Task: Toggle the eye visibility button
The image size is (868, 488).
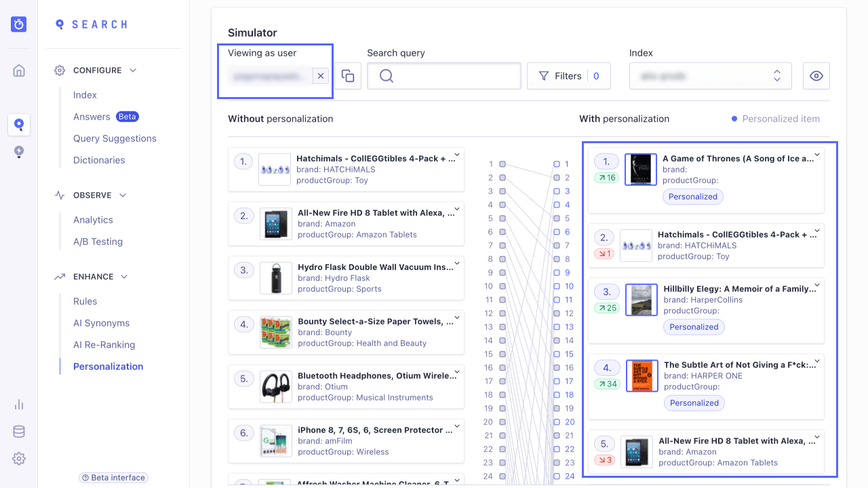Action: click(816, 76)
